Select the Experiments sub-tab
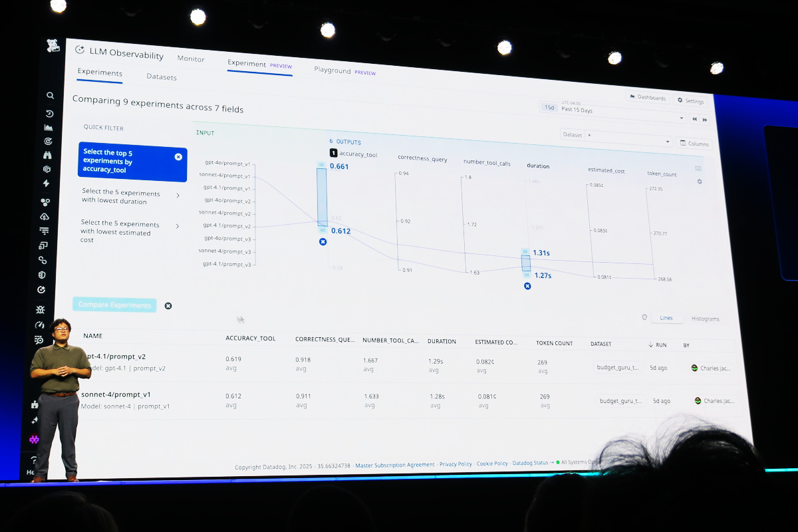The height and width of the screenshot is (532, 798). pyautogui.click(x=100, y=72)
